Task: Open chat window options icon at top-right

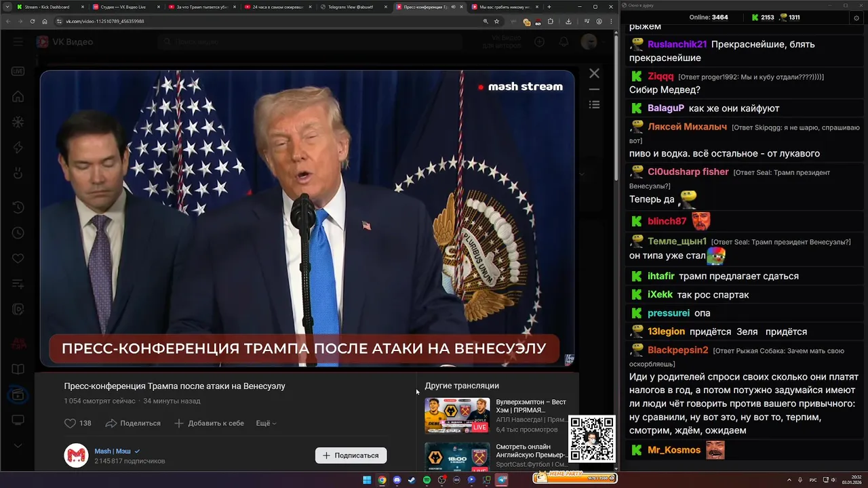Action: [x=856, y=18]
